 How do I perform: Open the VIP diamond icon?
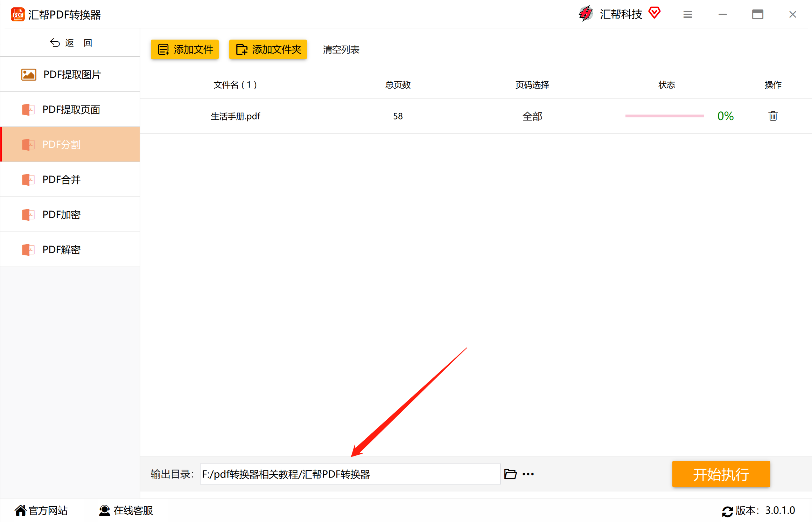coord(654,13)
